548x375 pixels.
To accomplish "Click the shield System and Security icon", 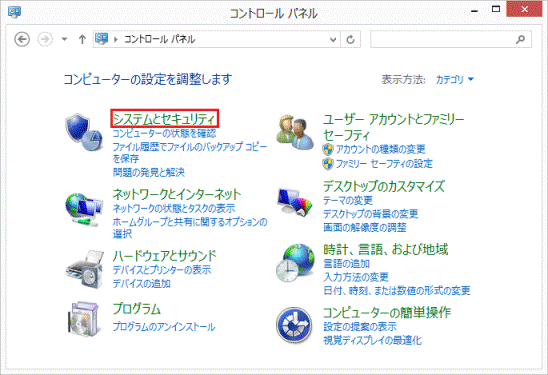I will point(84,132).
